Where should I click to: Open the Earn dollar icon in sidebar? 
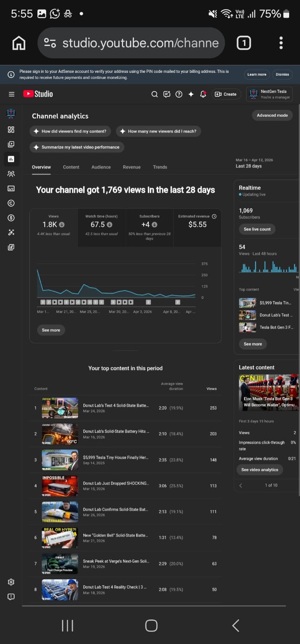(11, 218)
